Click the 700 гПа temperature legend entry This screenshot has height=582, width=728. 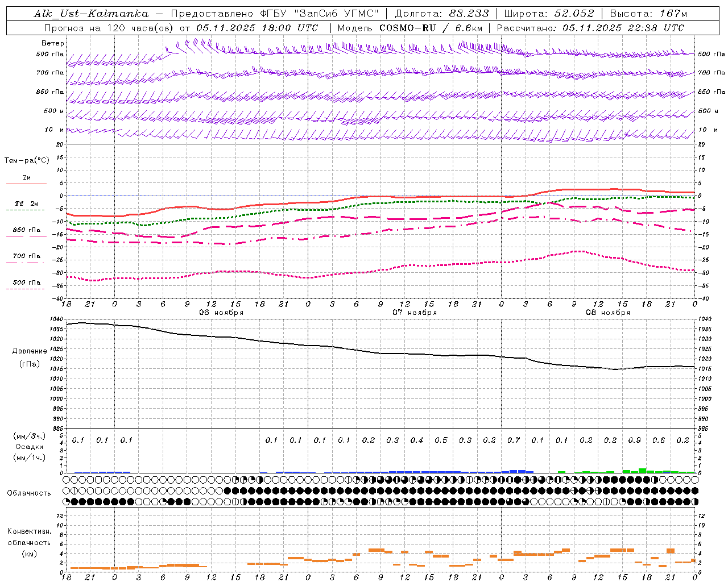27,256
